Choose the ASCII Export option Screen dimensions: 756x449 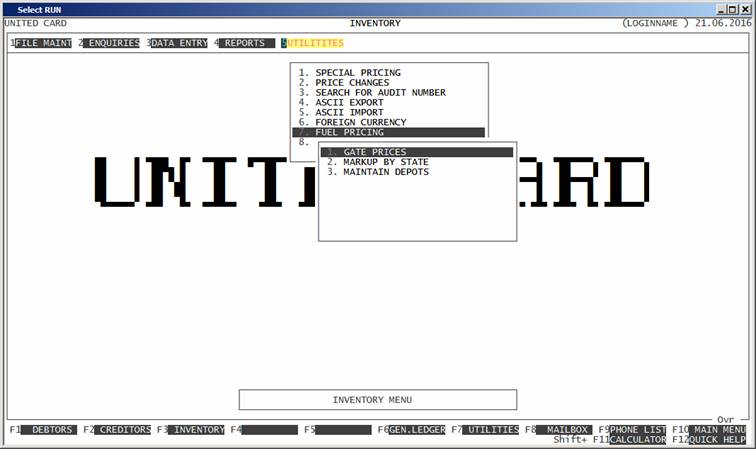(x=350, y=102)
